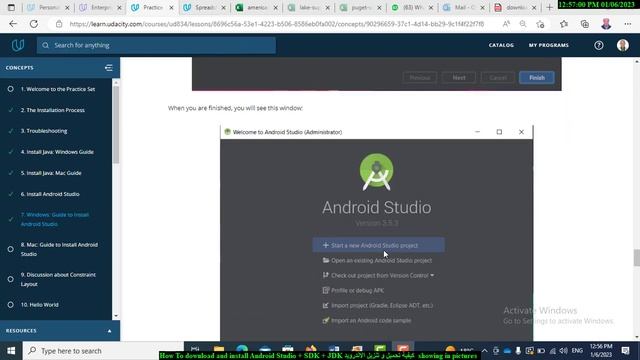Open concept 2. The Installation Process
This screenshot has width=640, height=360.
click(53, 110)
